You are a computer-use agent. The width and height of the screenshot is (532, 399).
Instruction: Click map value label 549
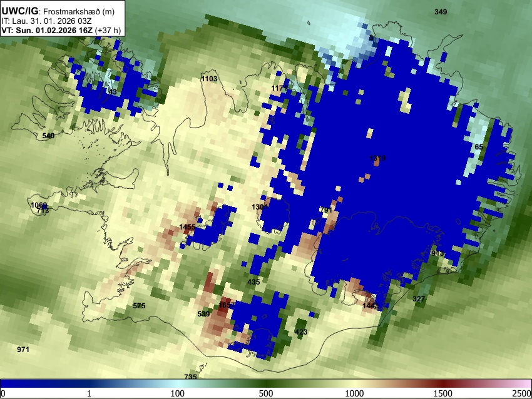(48, 136)
